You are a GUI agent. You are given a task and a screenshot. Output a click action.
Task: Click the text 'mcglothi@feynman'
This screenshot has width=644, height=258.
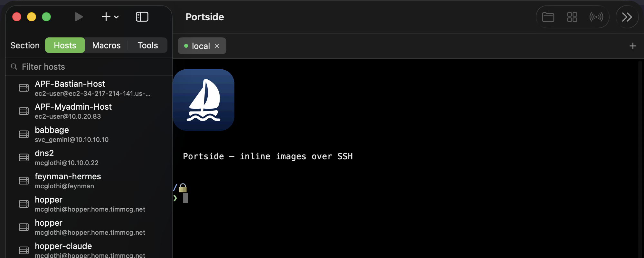[64, 186]
